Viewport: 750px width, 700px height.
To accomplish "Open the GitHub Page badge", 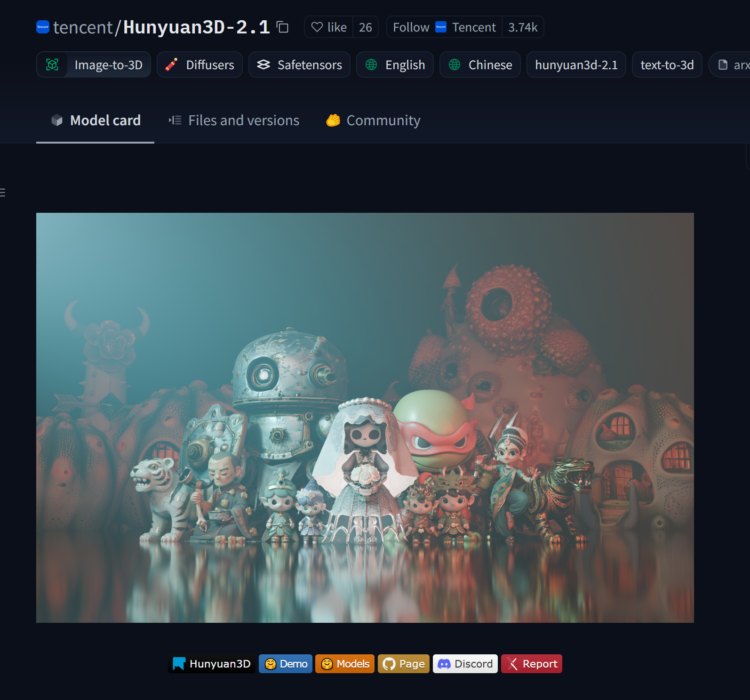I will pyautogui.click(x=404, y=664).
